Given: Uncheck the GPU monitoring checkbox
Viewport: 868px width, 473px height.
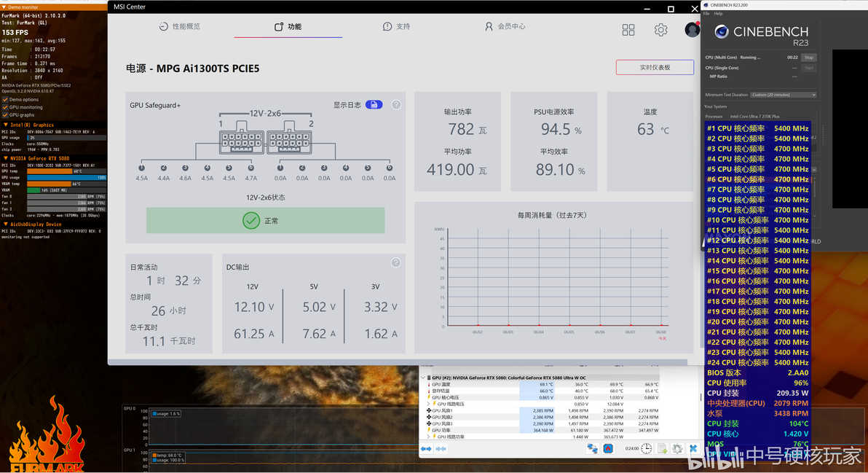Looking at the screenshot, I should [x=5, y=107].
